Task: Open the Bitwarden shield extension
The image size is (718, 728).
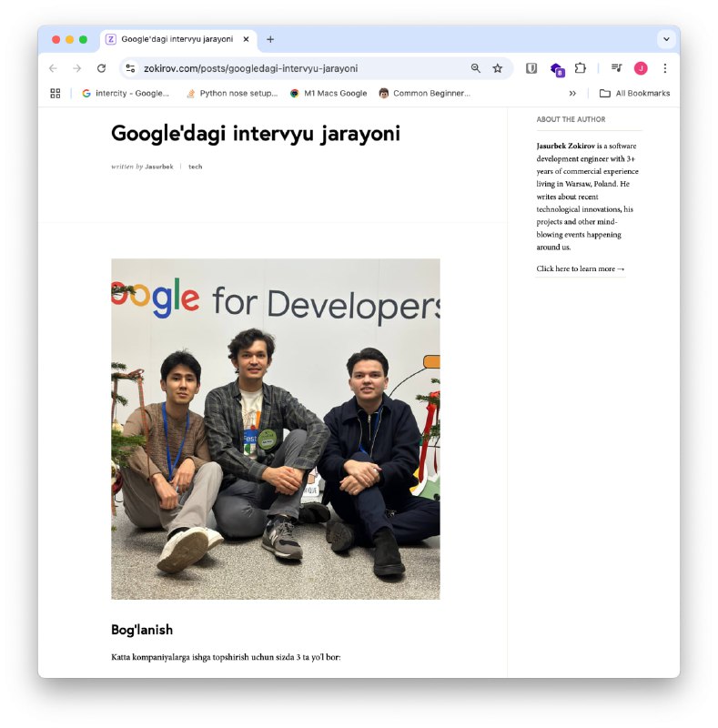Action: (x=531, y=68)
